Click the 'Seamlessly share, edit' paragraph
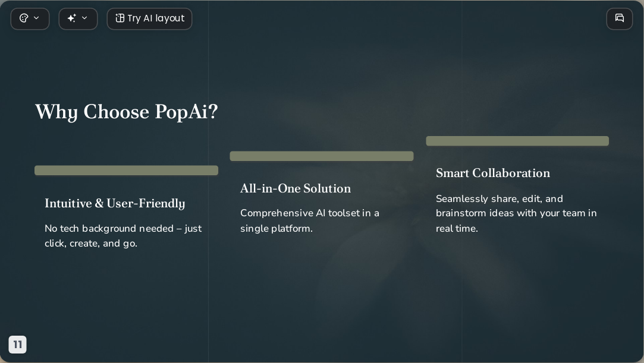The height and width of the screenshot is (363, 644). pos(516,213)
